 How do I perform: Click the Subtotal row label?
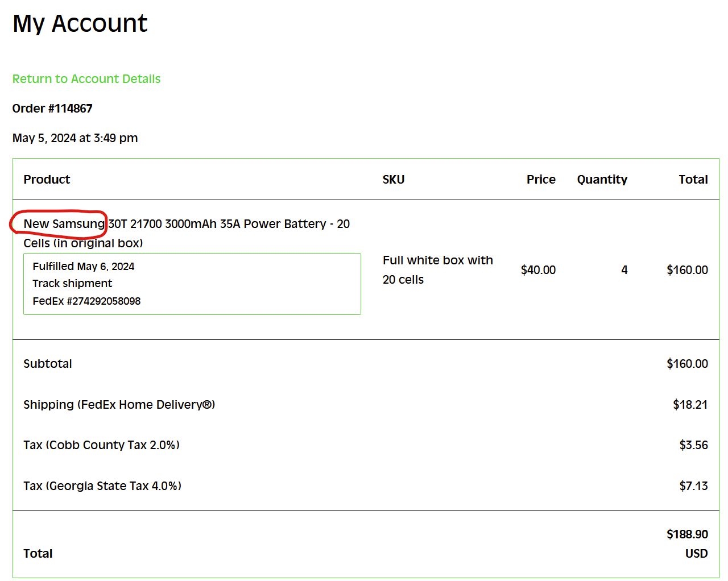(48, 364)
